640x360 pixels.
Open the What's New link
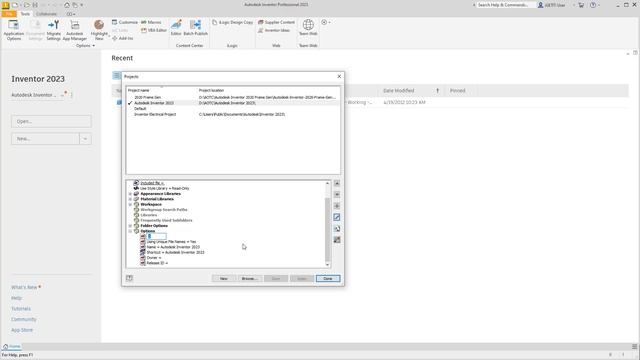click(24, 287)
